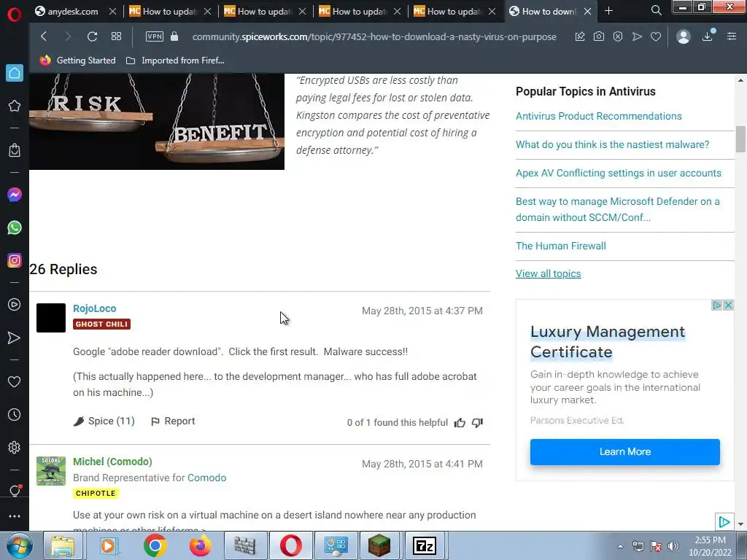Open sidebar Settings gear icon
Screen dimensions: 747x560
[15, 447]
